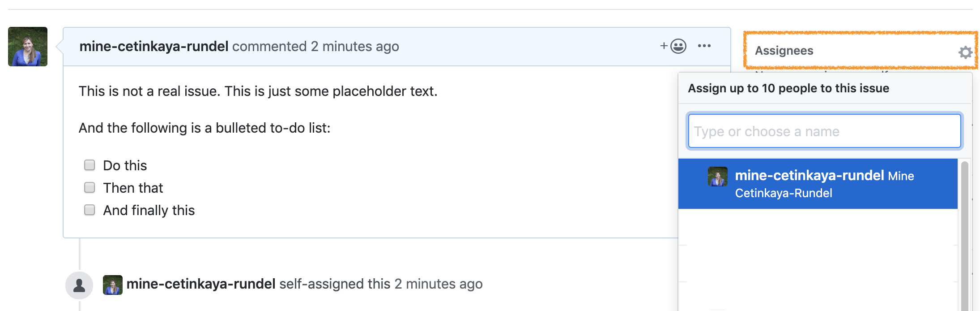Add an emoji reaction to the comment
The width and height of the screenshot is (980, 311).
(673, 46)
